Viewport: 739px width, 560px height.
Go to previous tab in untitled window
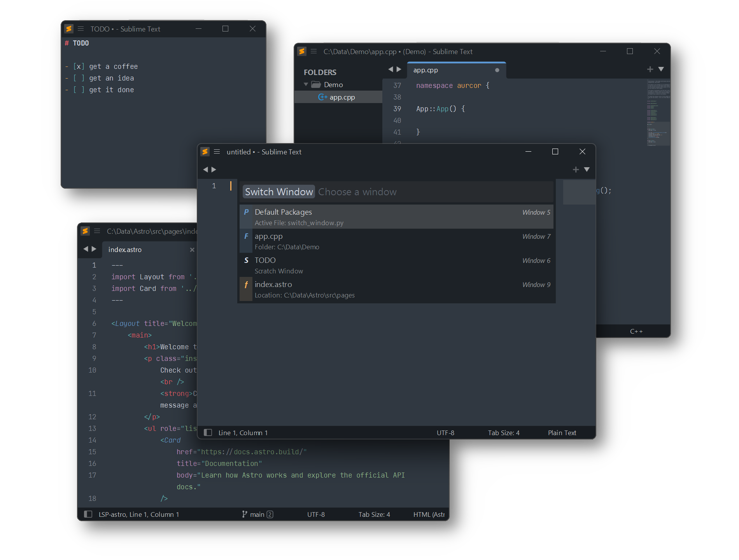coord(205,170)
